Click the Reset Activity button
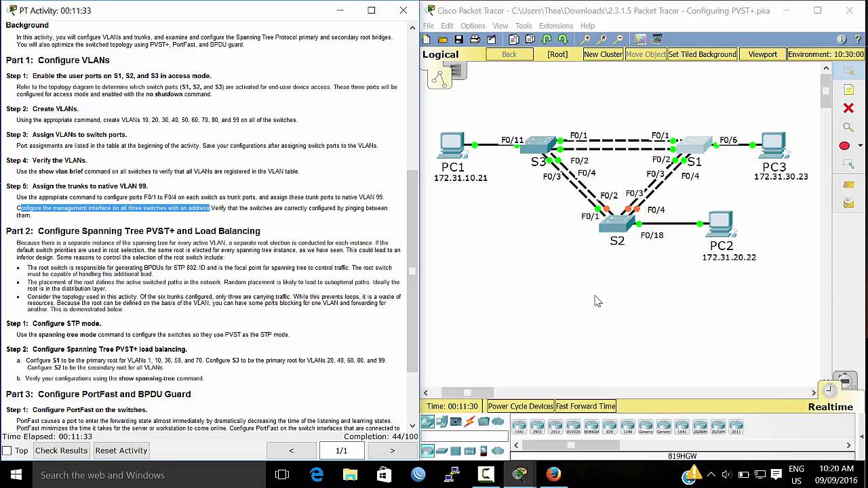The height and width of the screenshot is (488, 868). 121,451
